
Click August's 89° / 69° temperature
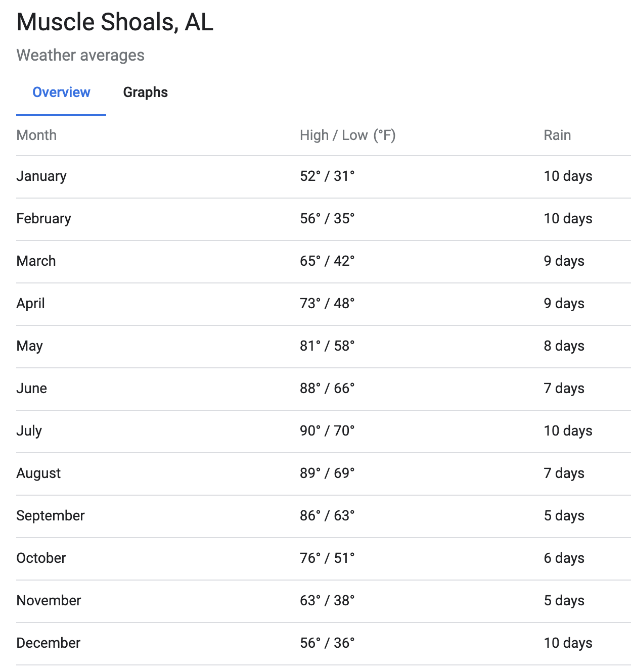coord(327,473)
